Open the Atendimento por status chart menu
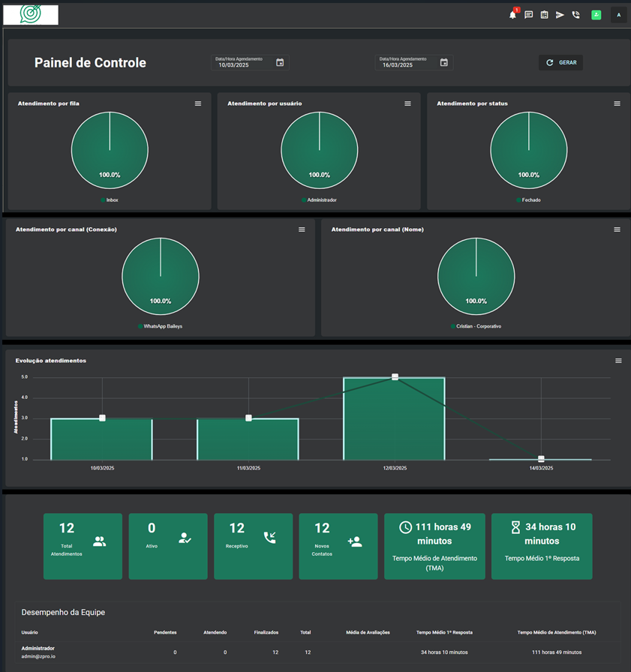Viewport: 631px width, 672px height. pos(617,103)
